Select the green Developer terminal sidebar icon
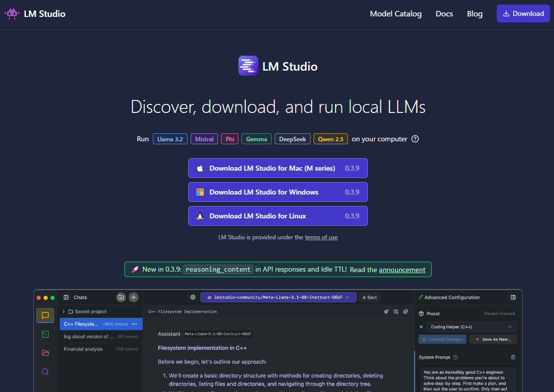Screen dimensions: 554x392 tap(45, 334)
